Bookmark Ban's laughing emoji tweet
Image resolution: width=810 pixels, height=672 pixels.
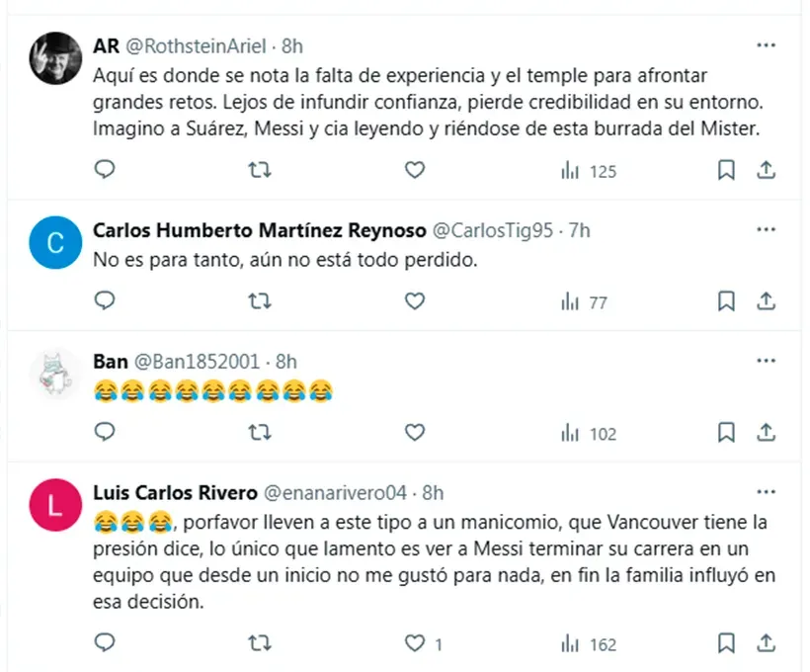click(x=726, y=432)
